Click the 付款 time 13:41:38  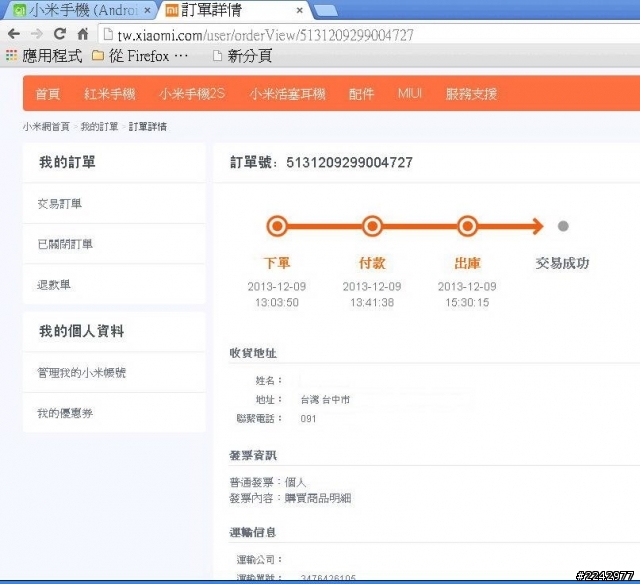click(372, 302)
